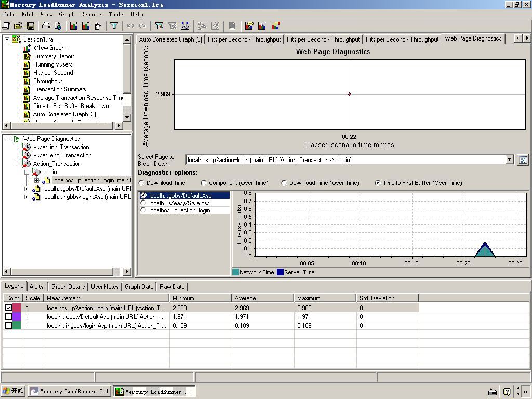This screenshot has width=532, height=399.
Task: Open the Alerts tab
Action: pos(36,287)
